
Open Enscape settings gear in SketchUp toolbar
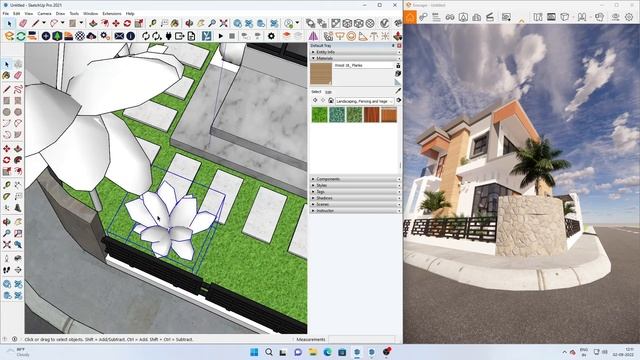click(271, 36)
